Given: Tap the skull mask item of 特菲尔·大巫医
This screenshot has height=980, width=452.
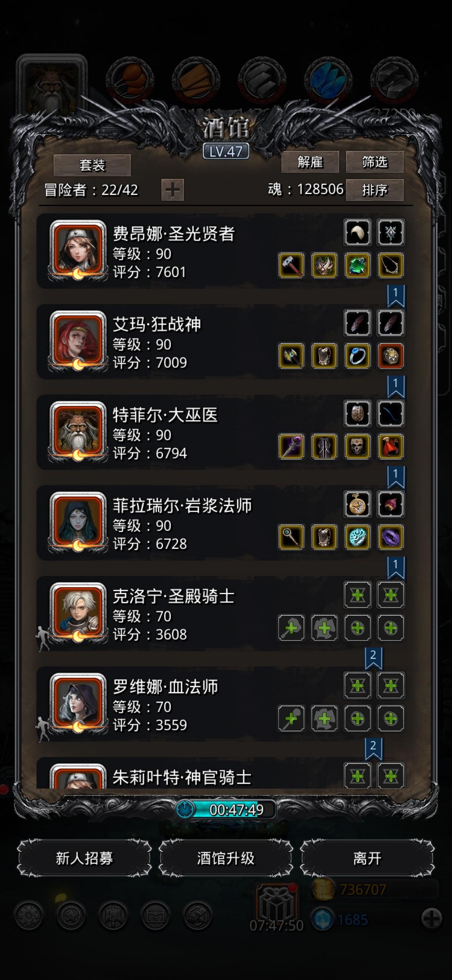Looking at the screenshot, I should coord(357,446).
